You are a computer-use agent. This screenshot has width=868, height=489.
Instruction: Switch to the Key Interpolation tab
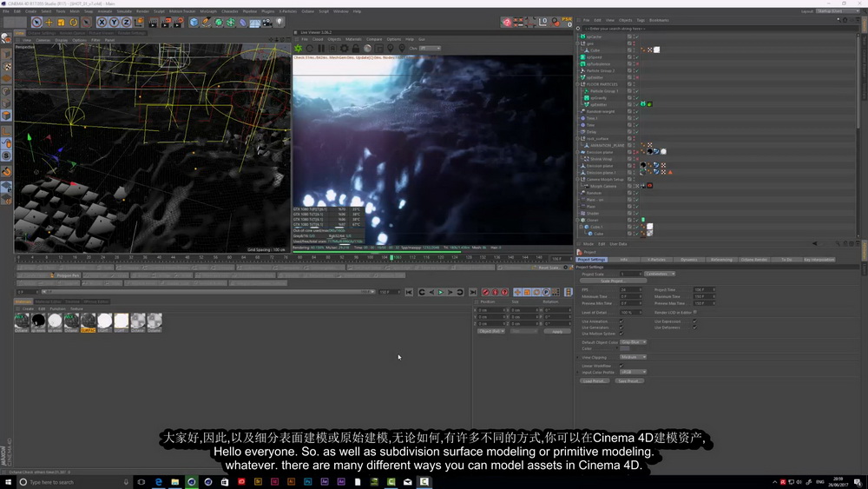819,259
